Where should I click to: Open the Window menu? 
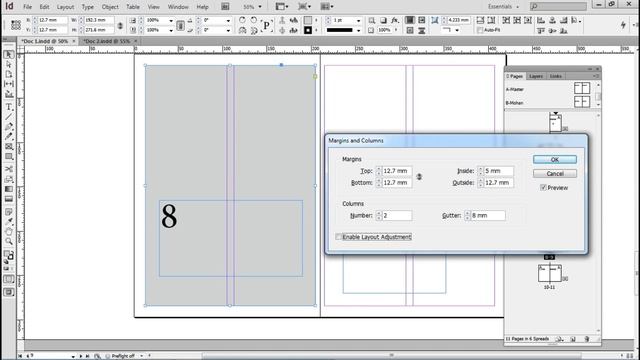(x=178, y=7)
